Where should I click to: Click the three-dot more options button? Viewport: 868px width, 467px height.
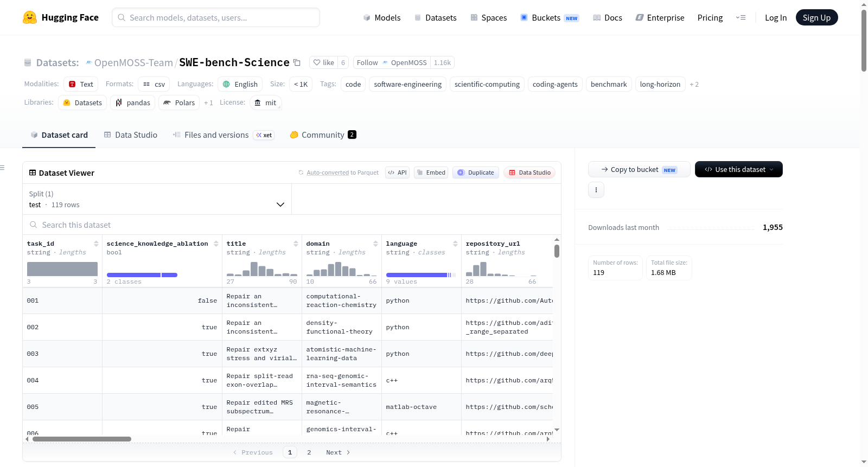click(x=596, y=190)
